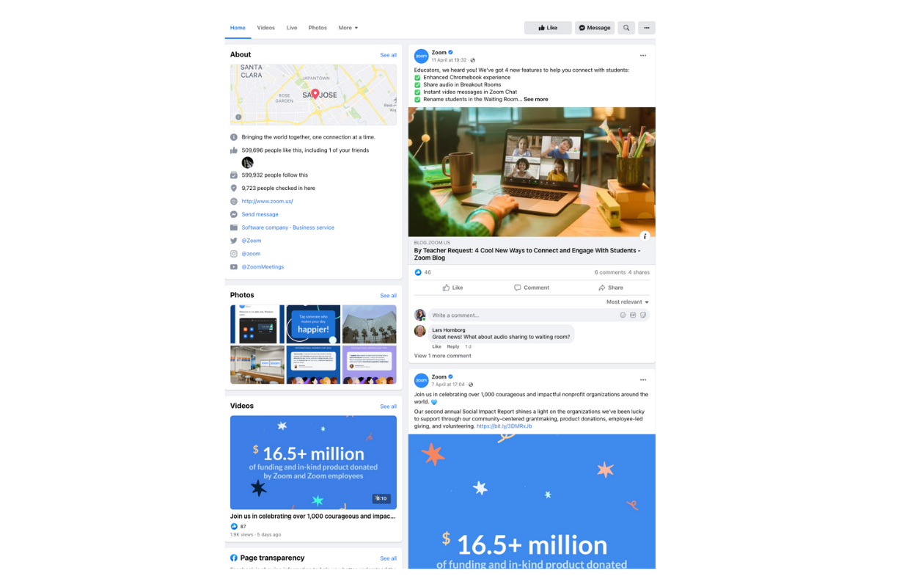The image size is (924, 587).
Task: Click the public globe icon on 11 April post
Action: pos(472,60)
